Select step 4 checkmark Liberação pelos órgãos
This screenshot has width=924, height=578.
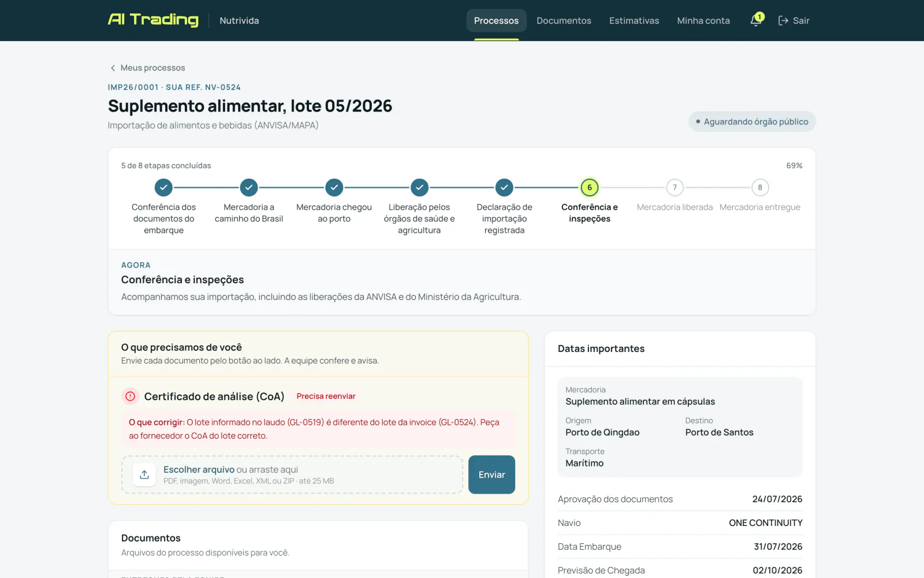click(419, 187)
